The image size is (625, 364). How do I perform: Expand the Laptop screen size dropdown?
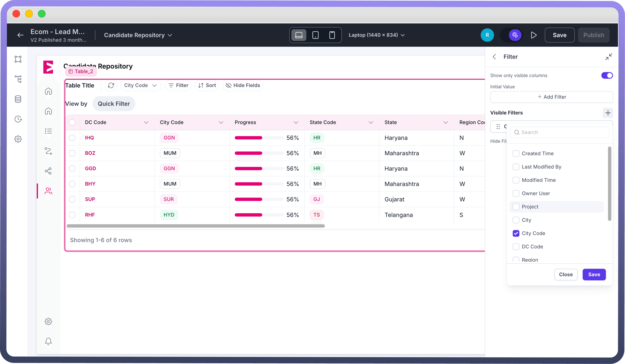tap(377, 35)
